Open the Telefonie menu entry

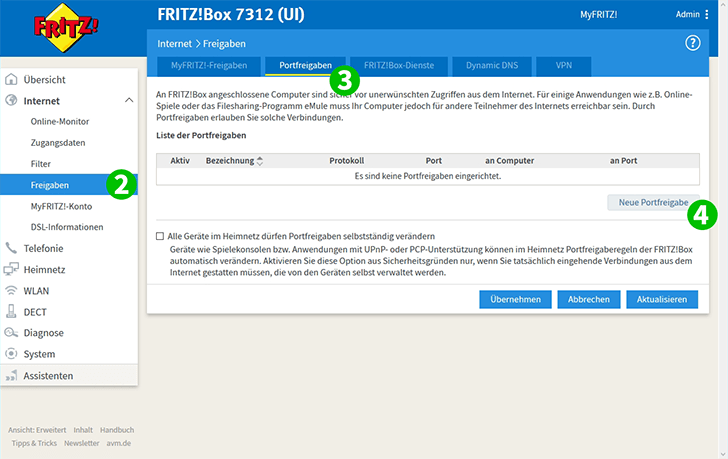coord(43,248)
